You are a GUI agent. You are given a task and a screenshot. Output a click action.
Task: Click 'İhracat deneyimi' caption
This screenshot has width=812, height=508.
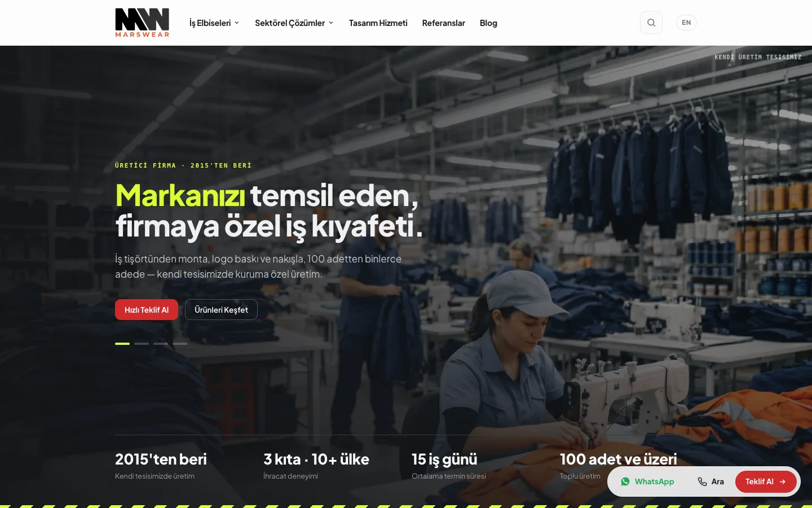(x=290, y=476)
